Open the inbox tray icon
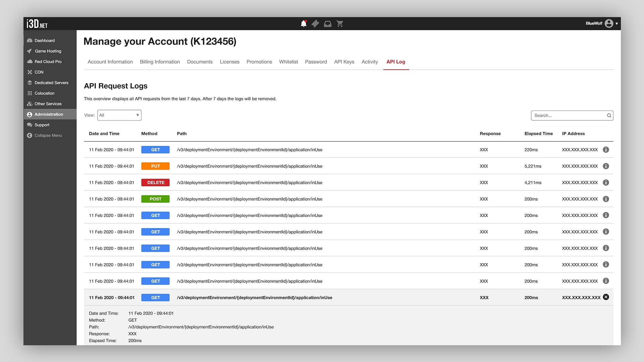This screenshot has width=644, height=362. 327,23
